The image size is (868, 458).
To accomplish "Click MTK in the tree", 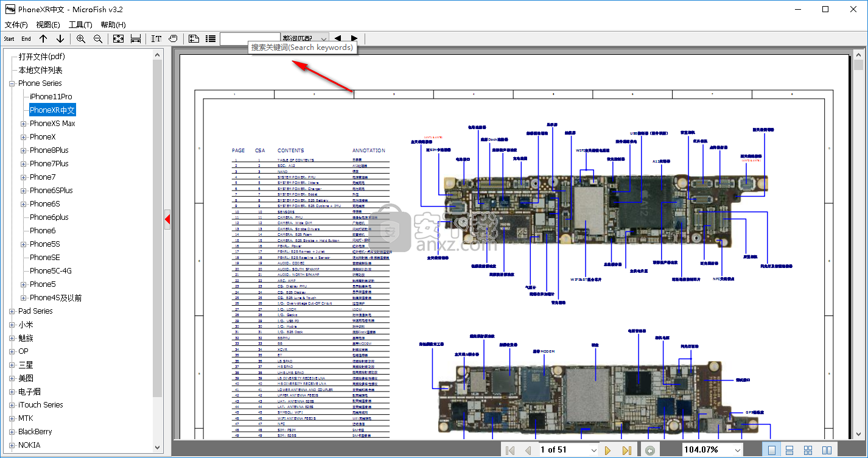I will point(26,418).
